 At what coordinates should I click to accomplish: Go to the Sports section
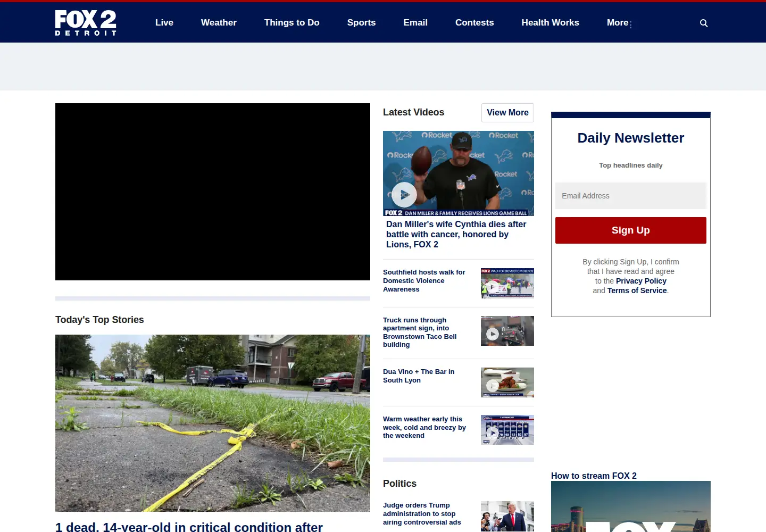(x=361, y=22)
